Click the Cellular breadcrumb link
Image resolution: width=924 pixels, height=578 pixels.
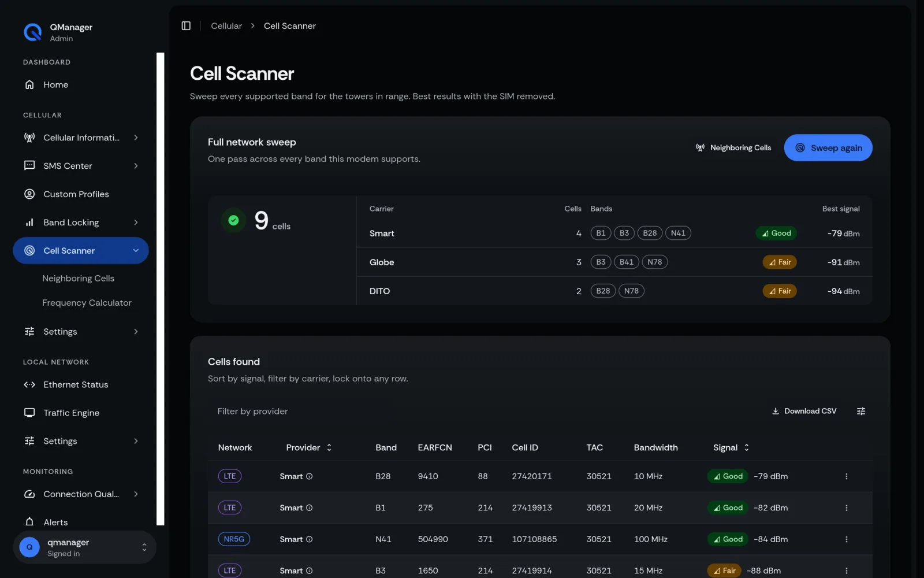[x=226, y=26]
